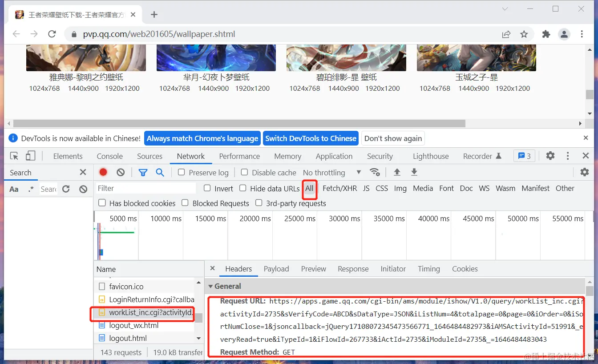Close the request details pane
This screenshot has width=598, height=364.
(x=212, y=268)
